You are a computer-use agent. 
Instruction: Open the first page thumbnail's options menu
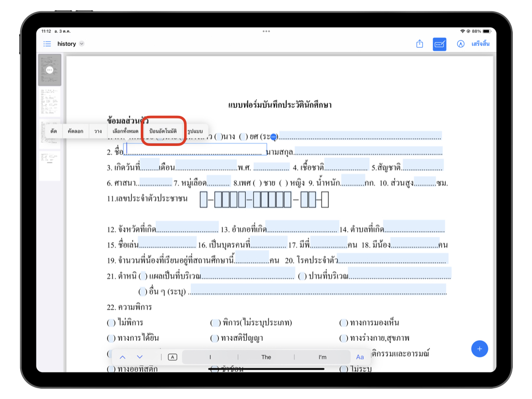click(x=49, y=70)
